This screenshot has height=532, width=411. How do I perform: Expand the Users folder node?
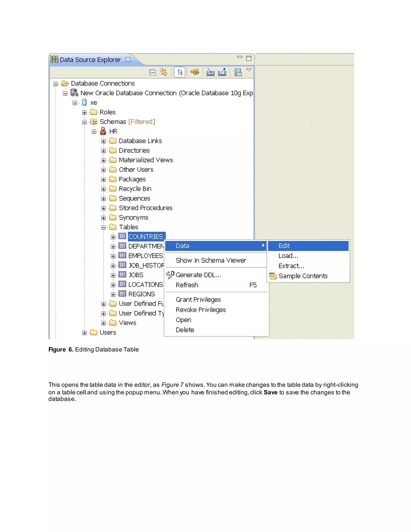point(84,333)
